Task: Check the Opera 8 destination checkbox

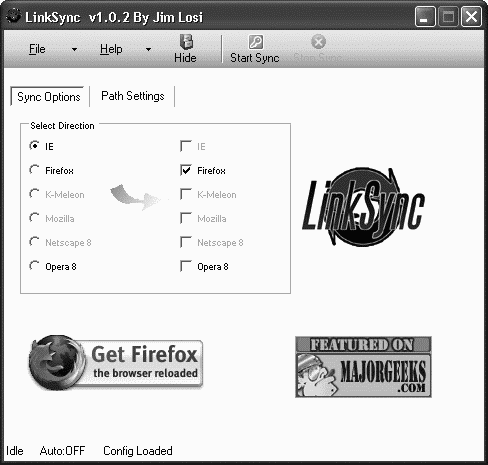Action: pyautogui.click(x=186, y=266)
